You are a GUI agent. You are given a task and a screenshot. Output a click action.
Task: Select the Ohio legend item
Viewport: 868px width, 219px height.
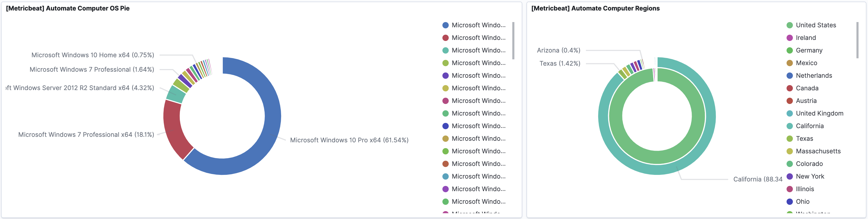click(x=802, y=201)
